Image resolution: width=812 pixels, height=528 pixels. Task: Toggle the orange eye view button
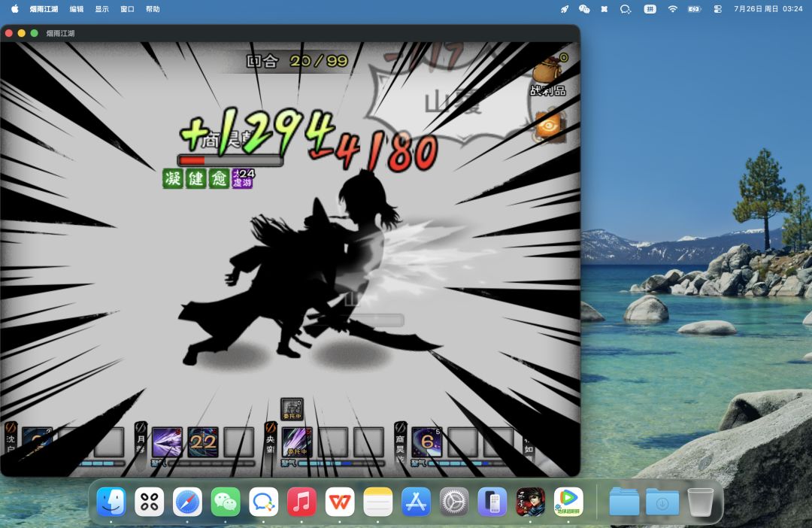[548, 126]
